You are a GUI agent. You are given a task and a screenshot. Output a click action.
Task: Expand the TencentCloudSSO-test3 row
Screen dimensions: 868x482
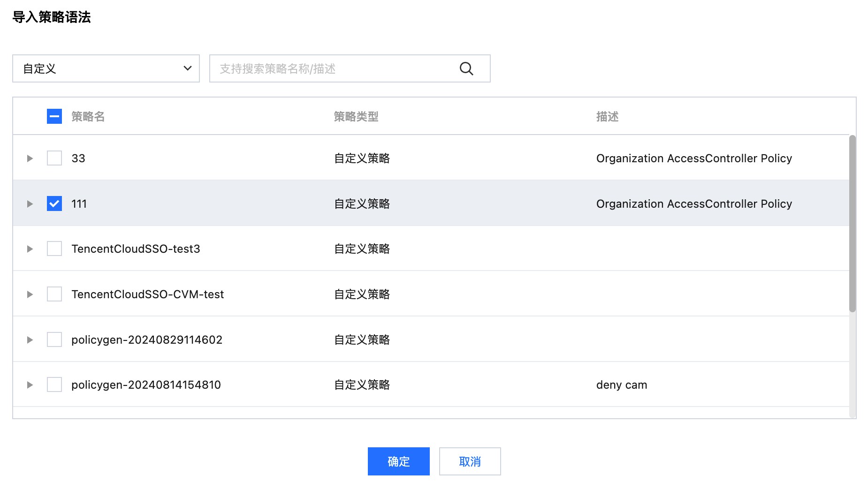(x=30, y=249)
